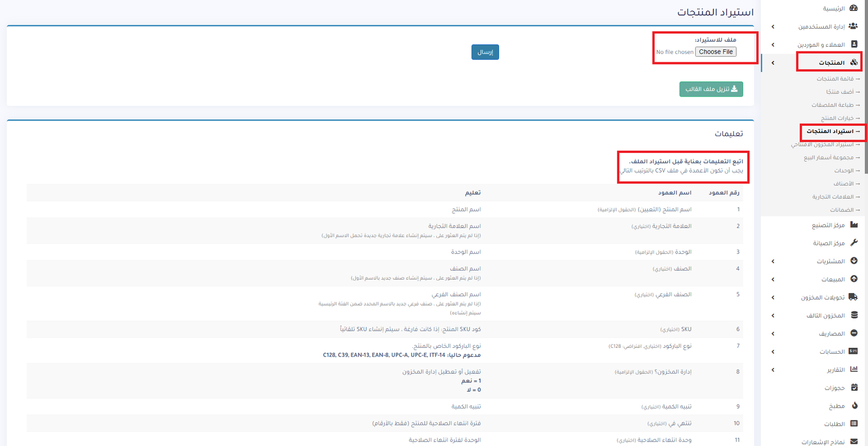Click the dashboard gauge icon for الرئيسية
Image resolution: width=868 pixels, height=446 pixels.
(x=854, y=8)
